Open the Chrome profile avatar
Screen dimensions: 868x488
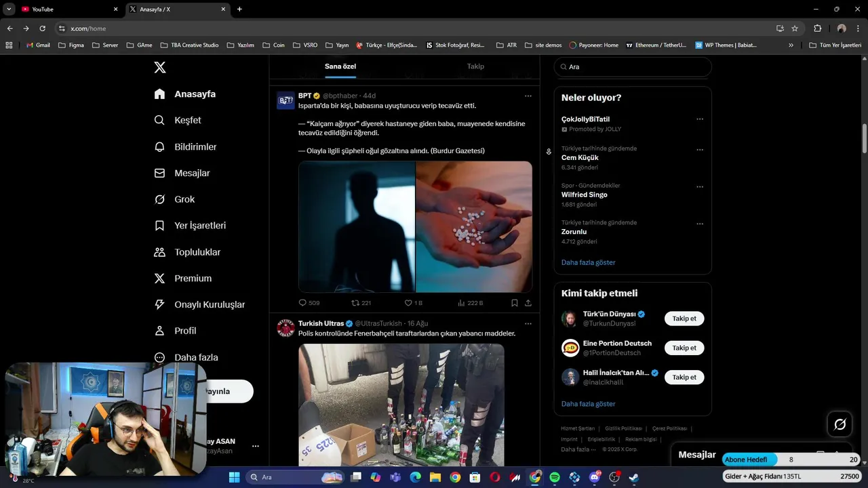tap(842, 28)
